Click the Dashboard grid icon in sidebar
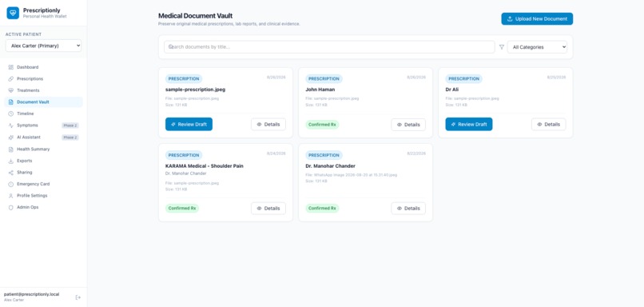 coord(10,67)
